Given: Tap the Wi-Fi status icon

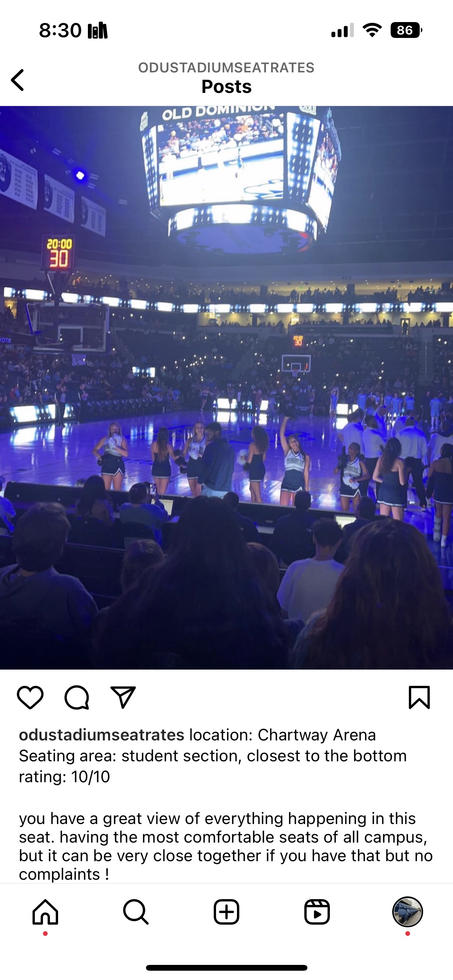Looking at the screenshot, I should point(372,30).
